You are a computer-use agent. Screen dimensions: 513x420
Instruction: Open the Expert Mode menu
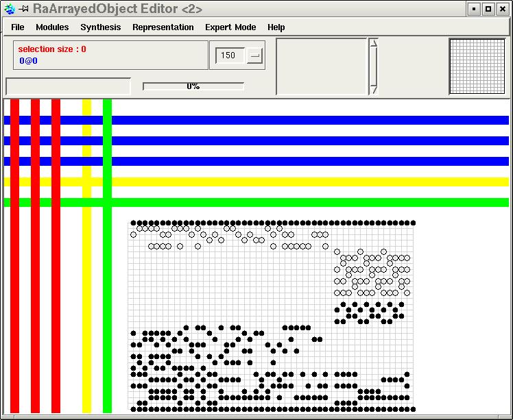pyautogui.click(x=230, y=27)
